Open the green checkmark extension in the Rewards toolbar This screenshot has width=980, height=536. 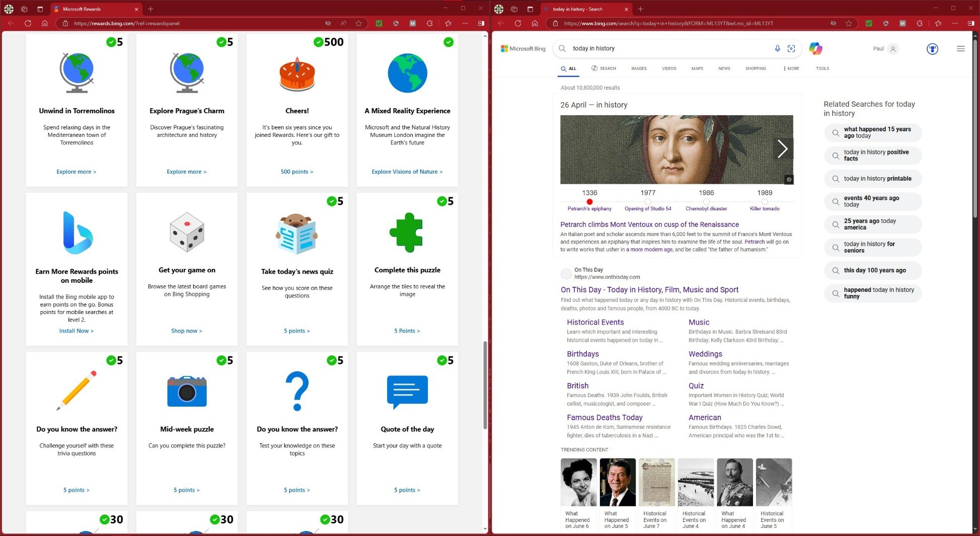(x=379, y=23)
